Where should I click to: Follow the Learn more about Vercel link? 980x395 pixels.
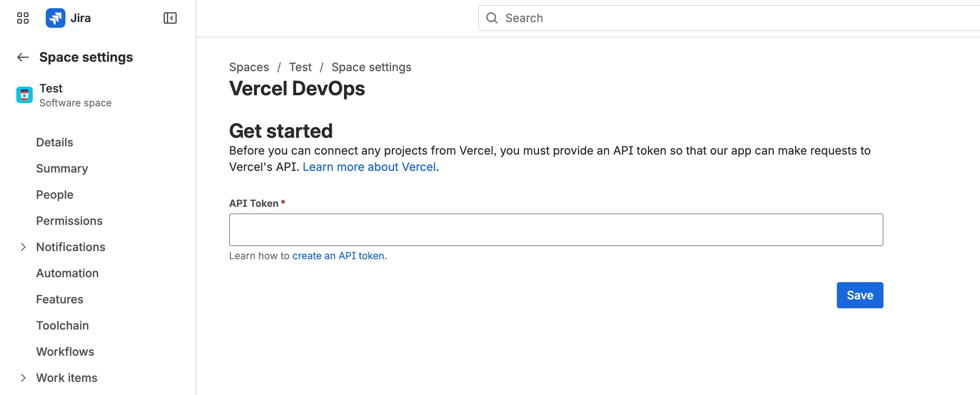369,166
